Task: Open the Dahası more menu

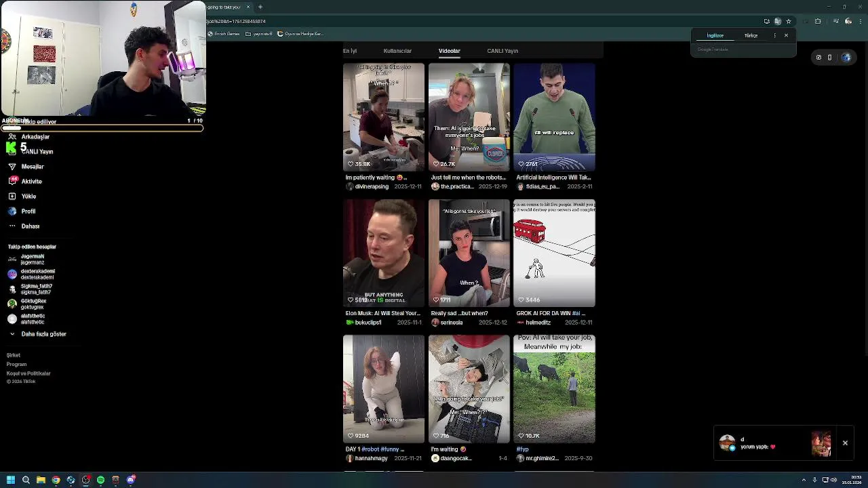Action: (x=24, y=226)
